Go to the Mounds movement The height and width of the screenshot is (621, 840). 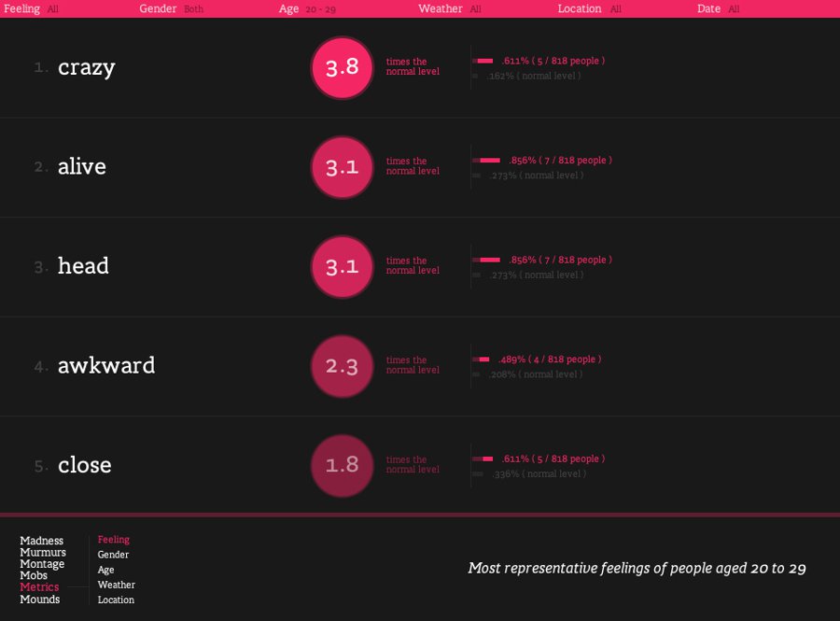point(40,600)
